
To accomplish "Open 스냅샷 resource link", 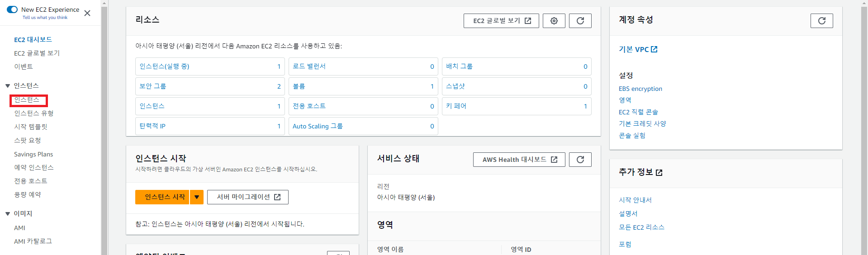I will (x=455, y=86).
